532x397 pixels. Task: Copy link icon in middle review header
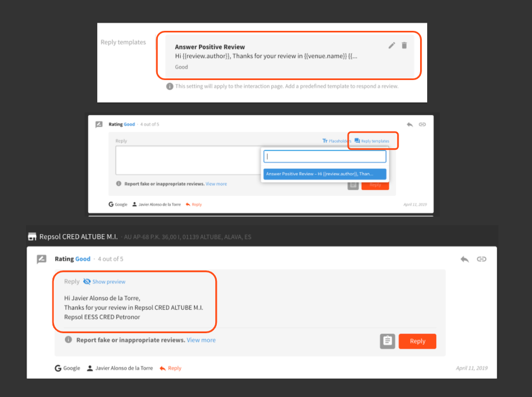[422, 124]
